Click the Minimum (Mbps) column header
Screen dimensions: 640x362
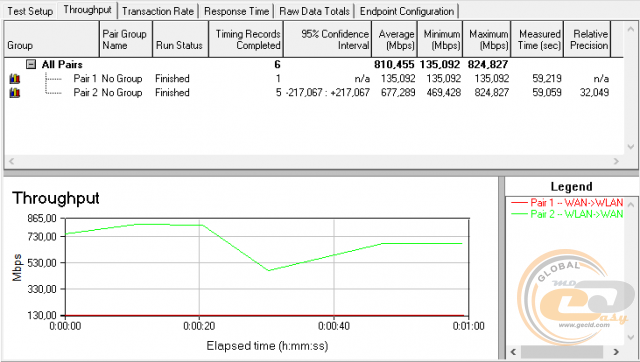click(440, 39)
